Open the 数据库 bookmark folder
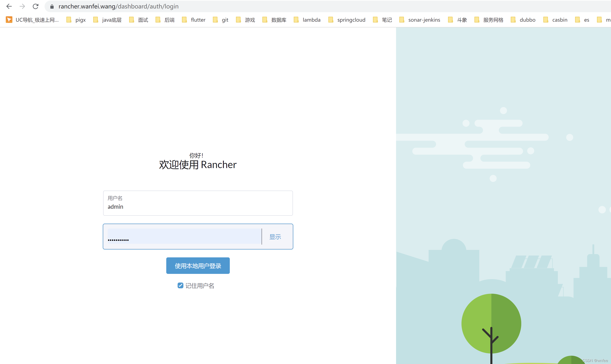This screenshot has width=611, height=364. pos(275,20)
